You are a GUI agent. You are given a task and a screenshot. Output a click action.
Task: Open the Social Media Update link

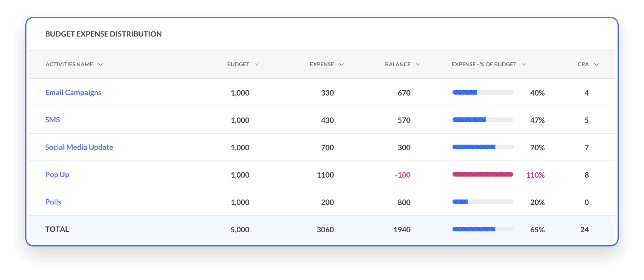(79, 147)
